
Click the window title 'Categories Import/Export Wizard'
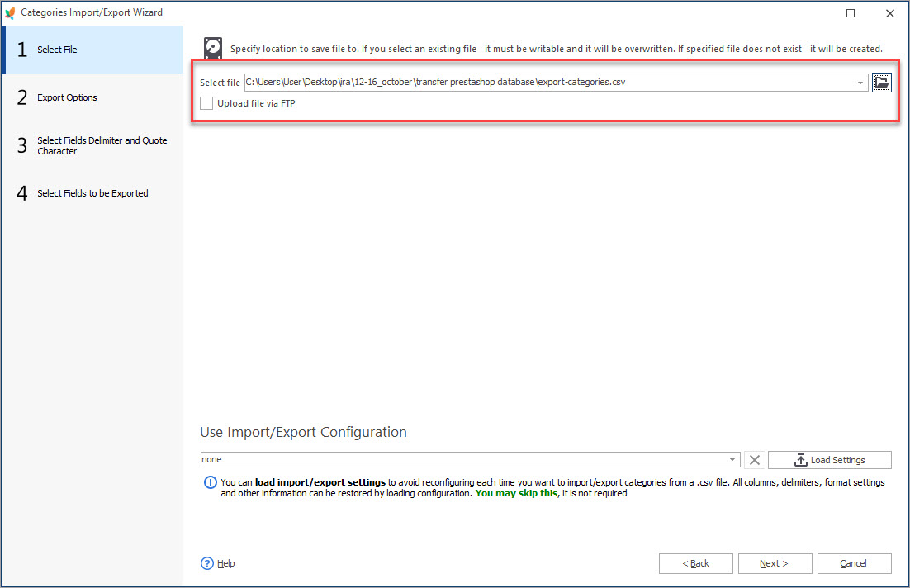[92, 12]
